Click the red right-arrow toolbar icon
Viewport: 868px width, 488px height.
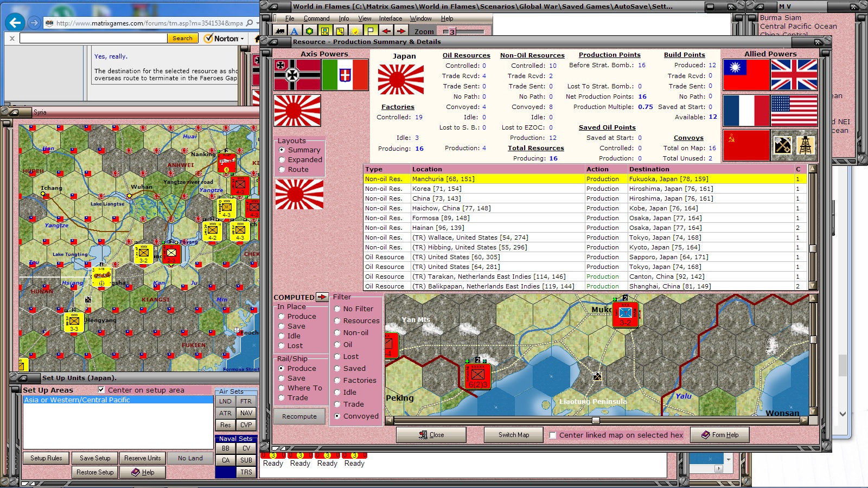(402, 31)
